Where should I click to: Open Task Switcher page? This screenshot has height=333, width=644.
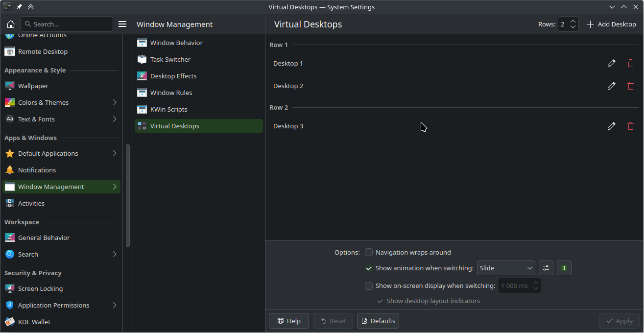point(199,59)
